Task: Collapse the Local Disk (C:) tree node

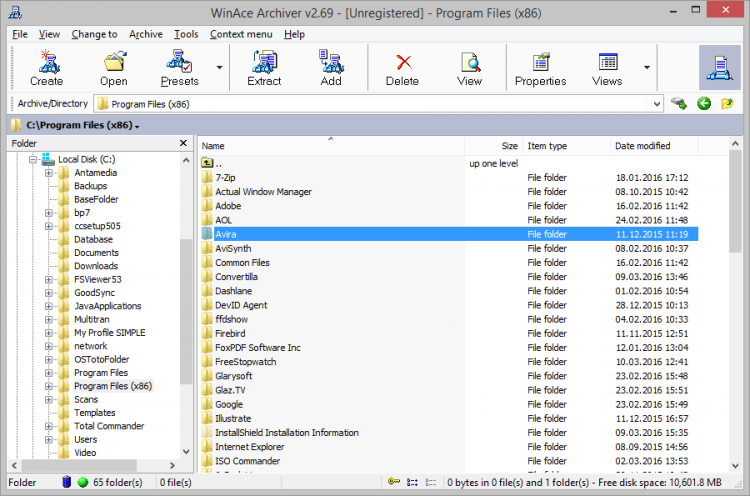Action: 33,159
